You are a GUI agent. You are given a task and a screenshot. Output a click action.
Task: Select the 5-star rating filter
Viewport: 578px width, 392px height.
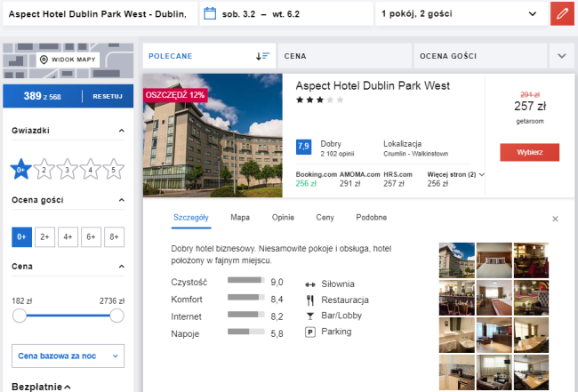tap(112, 168)
